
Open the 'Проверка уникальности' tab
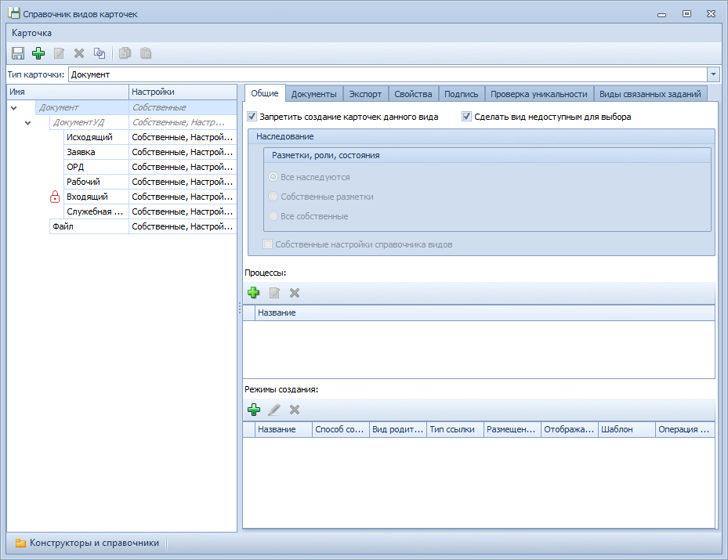(x=538, y=94)
